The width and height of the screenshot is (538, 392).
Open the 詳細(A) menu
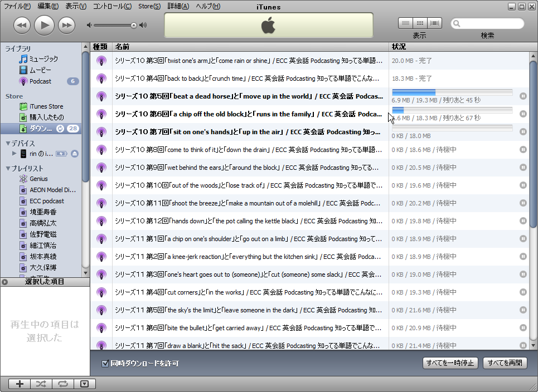178,6
